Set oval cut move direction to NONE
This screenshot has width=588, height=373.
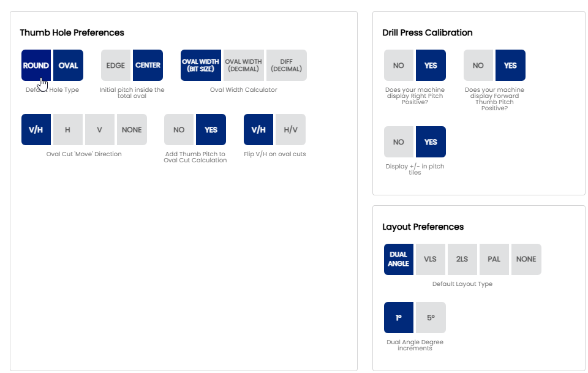132,130
